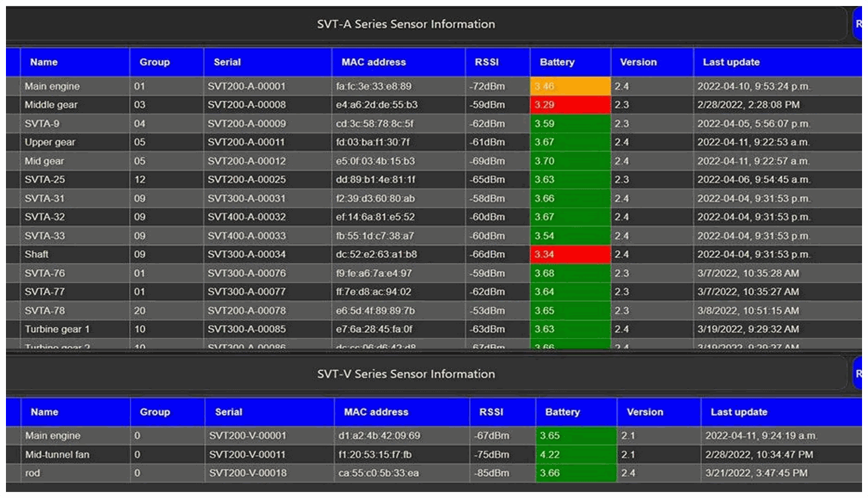Select the Upper gear sensor name

point(50,142)
